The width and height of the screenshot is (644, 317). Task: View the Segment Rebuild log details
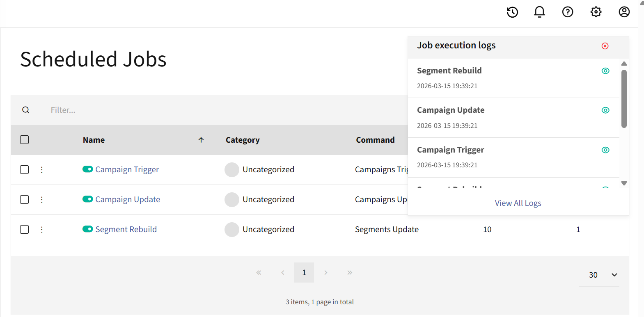click(605, 71)
